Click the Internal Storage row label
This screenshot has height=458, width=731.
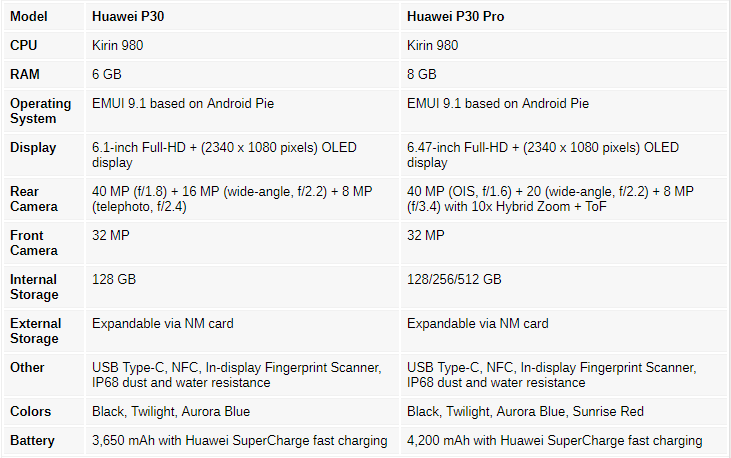click(34, 286)
